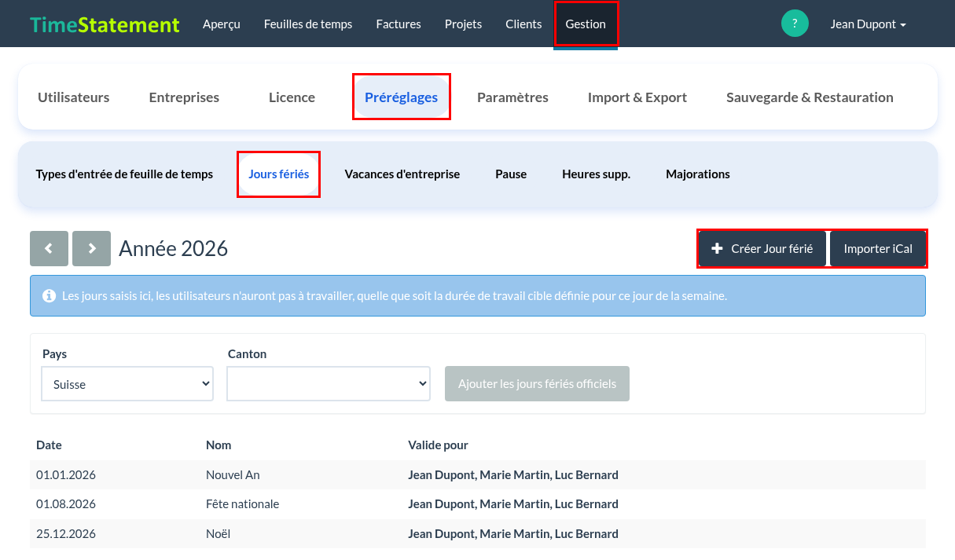Navigate to Projets
Viewport: 955px width, 560px height.
click(464, 24)
